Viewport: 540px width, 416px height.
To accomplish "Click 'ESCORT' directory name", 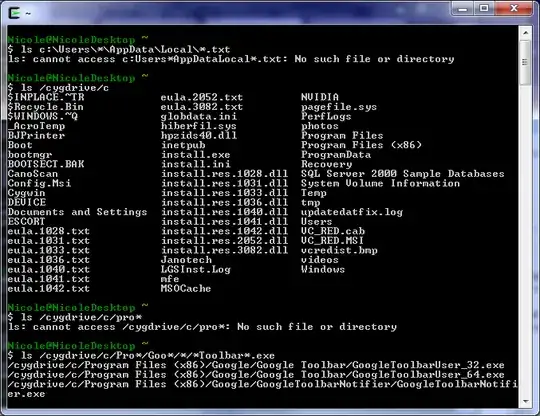I will pyautogui.click(x=27, y=221).
